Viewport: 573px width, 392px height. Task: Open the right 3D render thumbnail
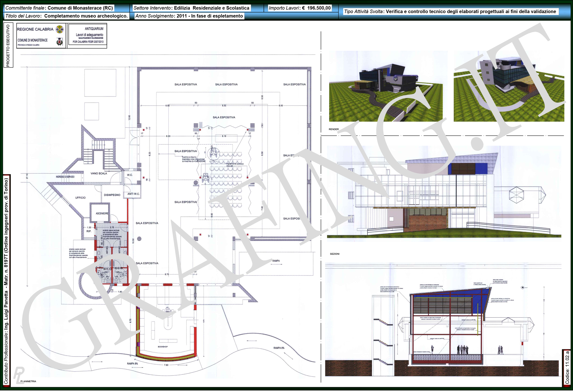coord(509,86)
